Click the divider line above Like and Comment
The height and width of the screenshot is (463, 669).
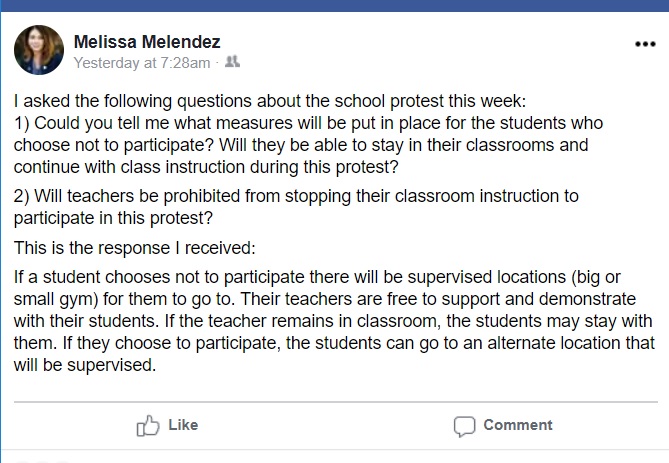click(334, 402)
